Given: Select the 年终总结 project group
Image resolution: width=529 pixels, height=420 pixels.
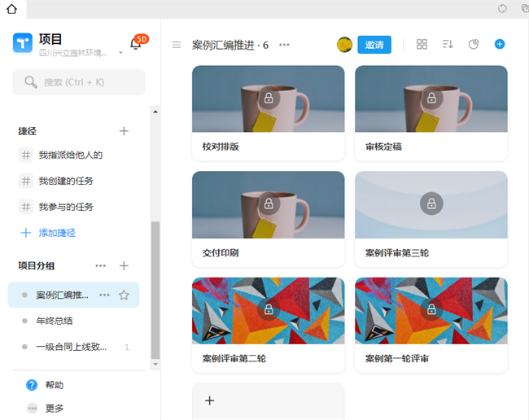Looking at the screenshot, I should (x=55, y=321).
